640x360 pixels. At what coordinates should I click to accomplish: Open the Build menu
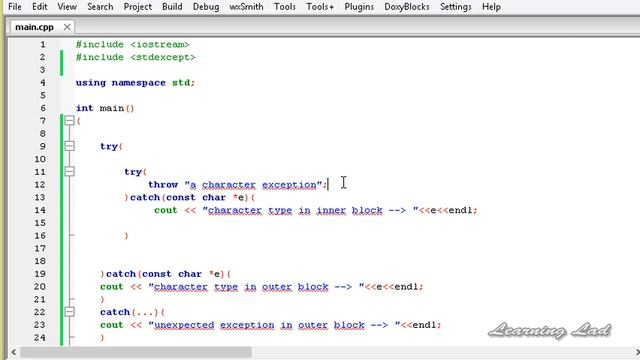coord(172,7)
